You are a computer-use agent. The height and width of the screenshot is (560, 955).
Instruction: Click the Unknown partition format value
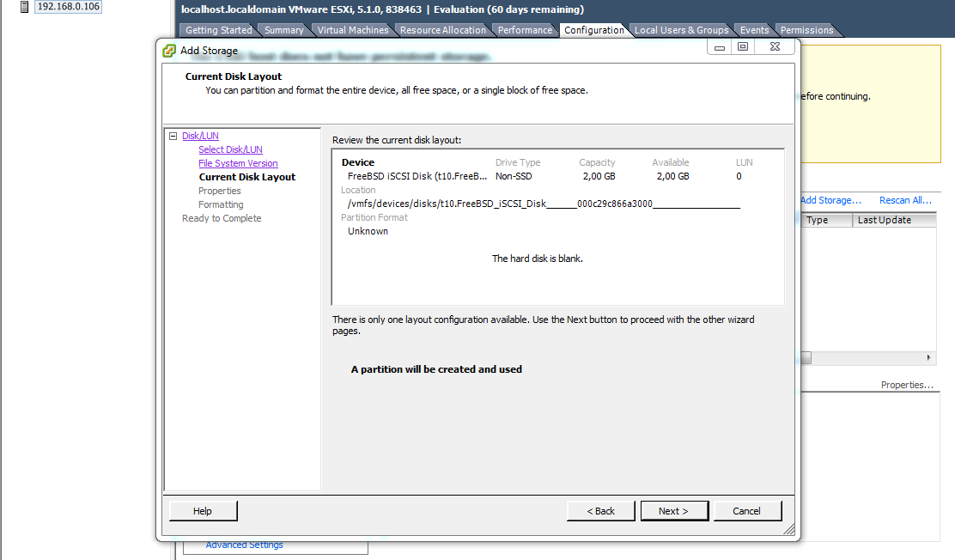click(x=368, y=231)
